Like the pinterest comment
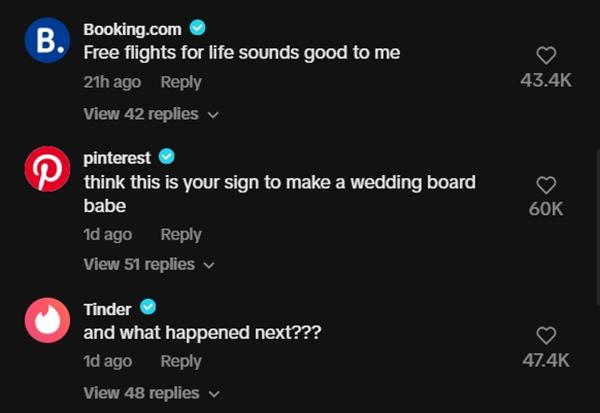Screen dimensions: 600x413 click(x=546, y=185)
